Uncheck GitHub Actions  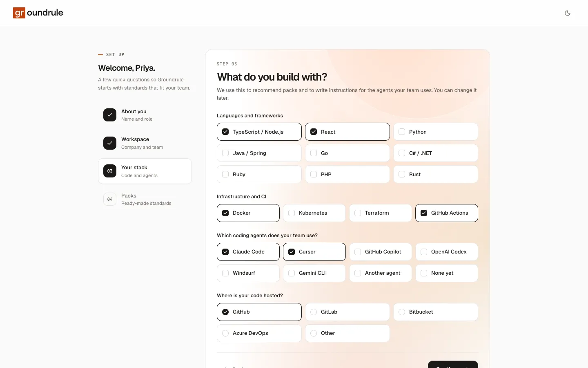click(447, 213)
